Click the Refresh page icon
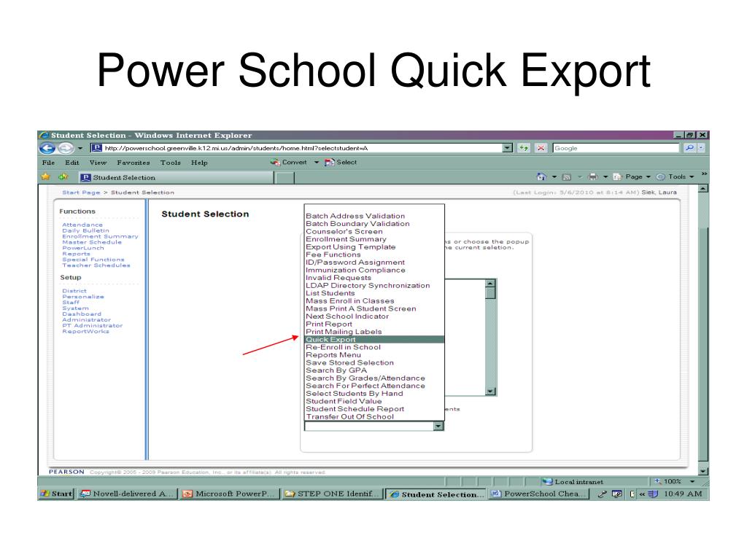 click(524, 148)
